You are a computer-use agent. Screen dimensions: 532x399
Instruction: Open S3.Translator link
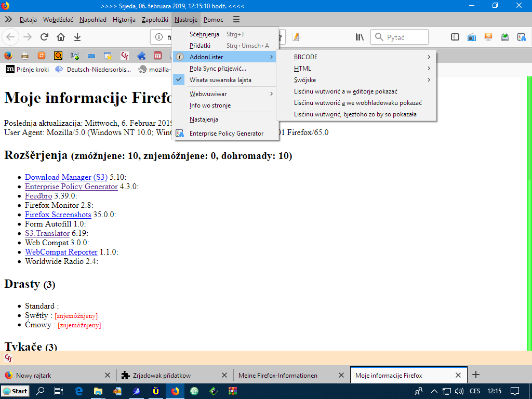coord(47,233)
